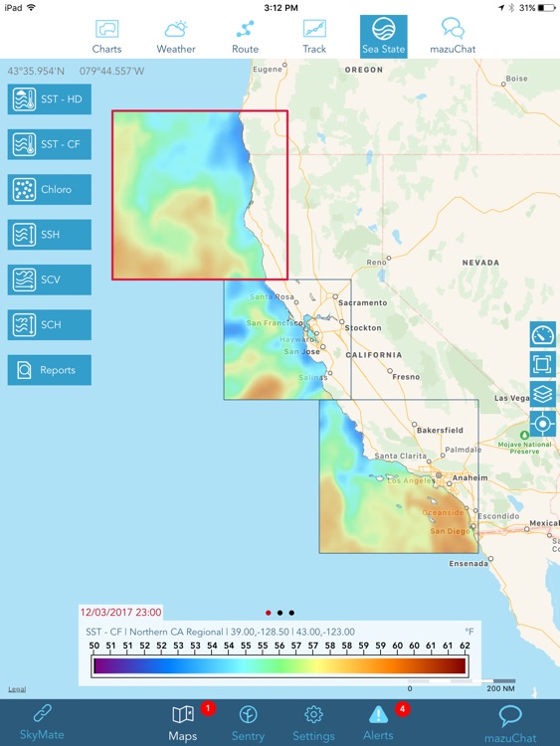Tap the gauge instrument icon

tap(542, 335)
